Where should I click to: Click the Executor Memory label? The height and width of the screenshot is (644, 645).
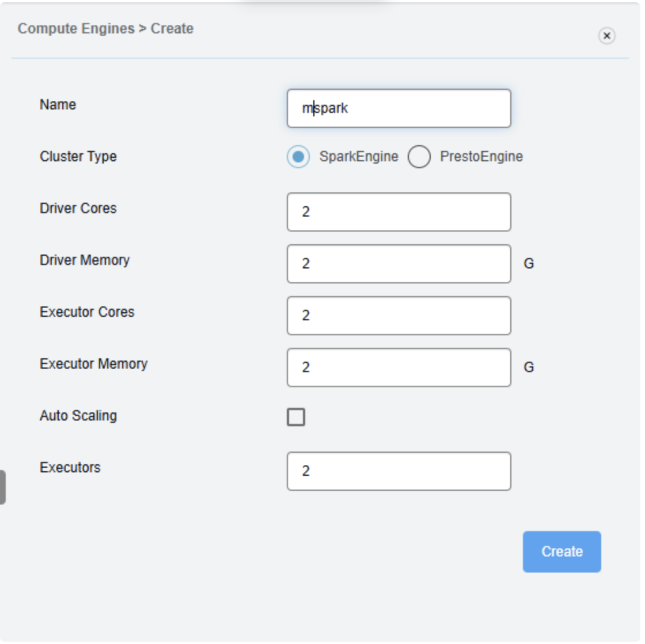(93, 364)
